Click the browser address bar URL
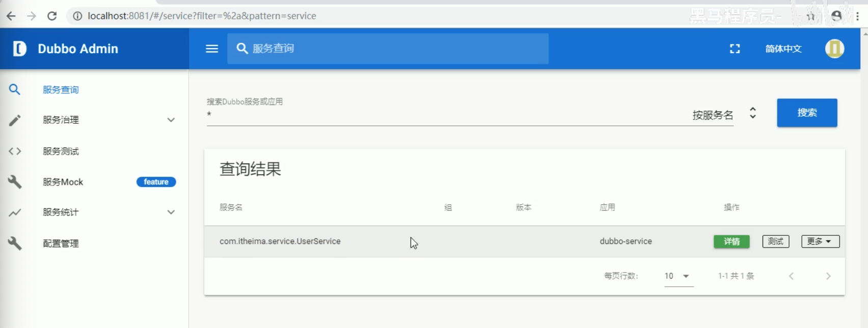 click(x=202, y=16)
